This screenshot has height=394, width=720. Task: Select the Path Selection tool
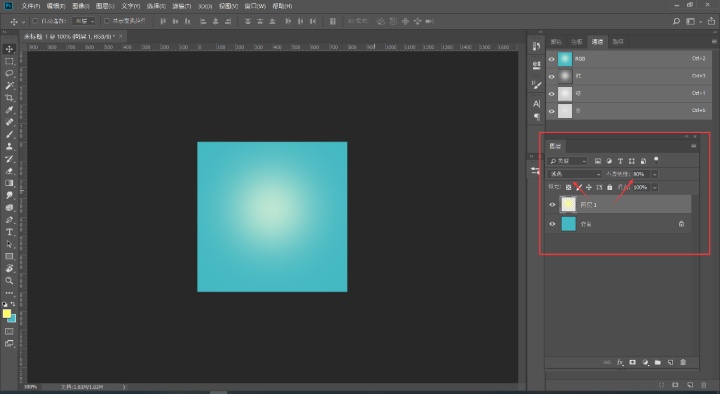click(9, 244)
